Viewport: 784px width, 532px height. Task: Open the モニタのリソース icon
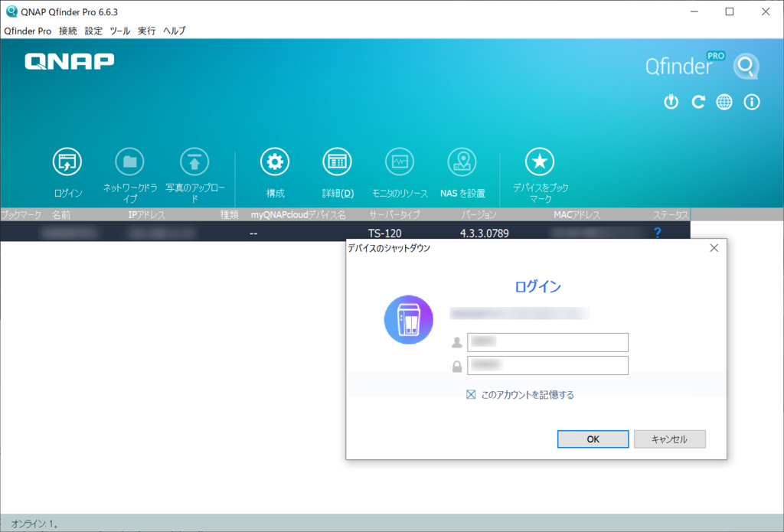tap(400, 162)
